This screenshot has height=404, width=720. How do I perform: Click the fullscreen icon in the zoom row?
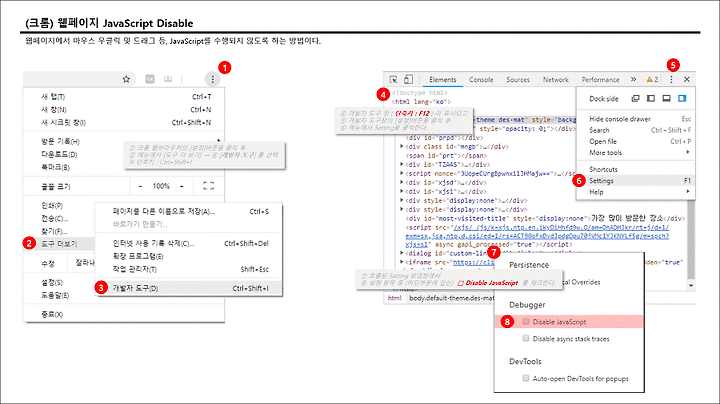[208, 186]
